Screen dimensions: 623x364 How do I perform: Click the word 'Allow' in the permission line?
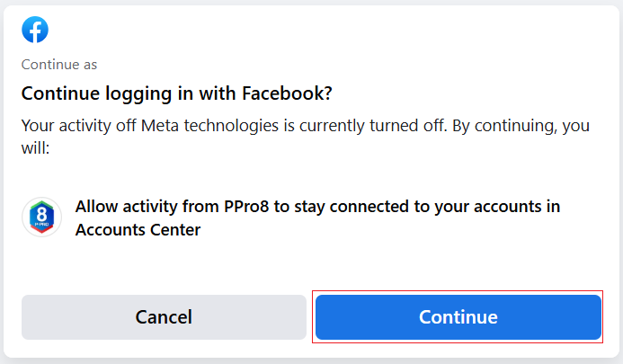[96, 207]
